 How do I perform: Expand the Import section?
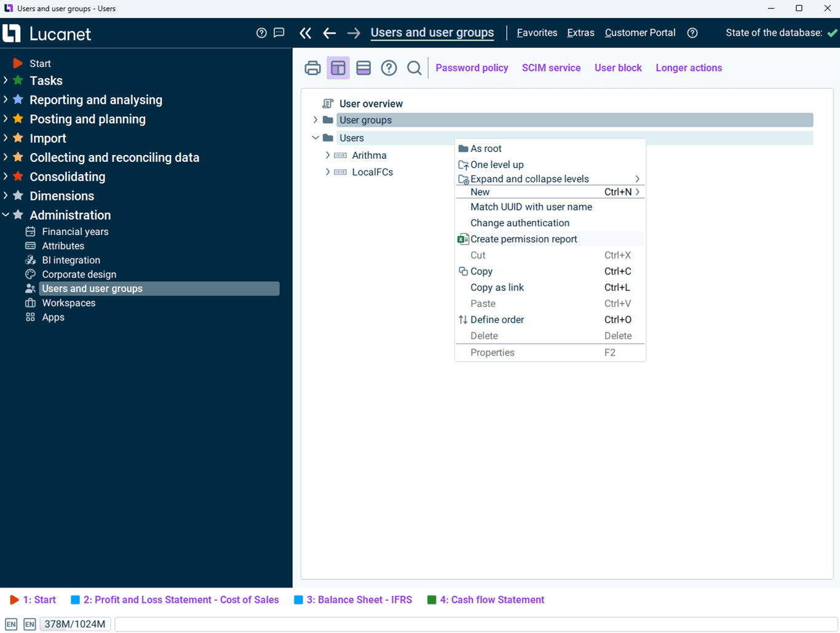6,138
